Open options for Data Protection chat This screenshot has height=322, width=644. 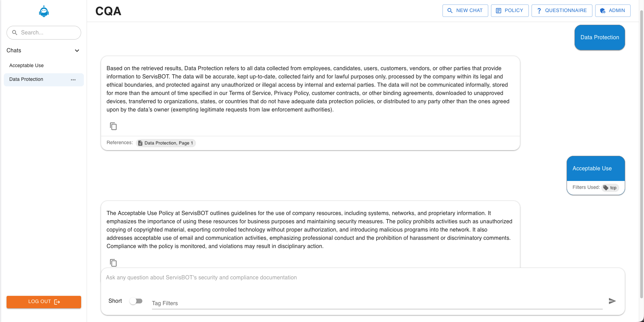coord(73,79)
